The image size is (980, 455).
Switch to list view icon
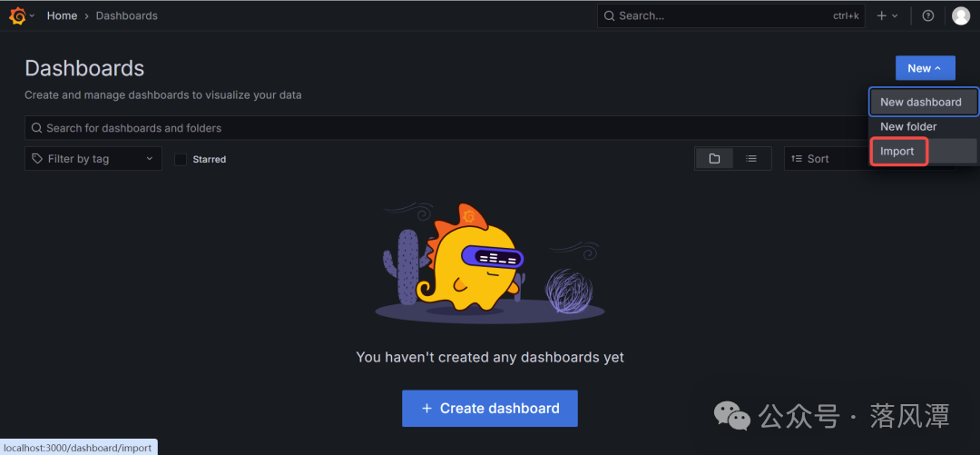pyautogui.click(x=752, y=158)
